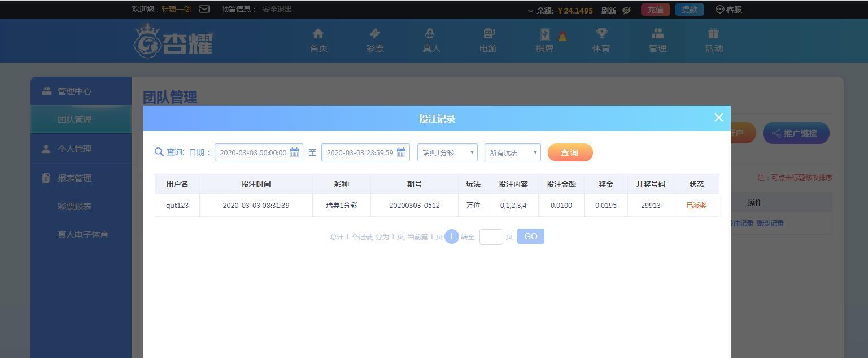The height and width of the screenshot is (358, 868).
Task: Click the orange 查询 search button
Action: point(570,152)
